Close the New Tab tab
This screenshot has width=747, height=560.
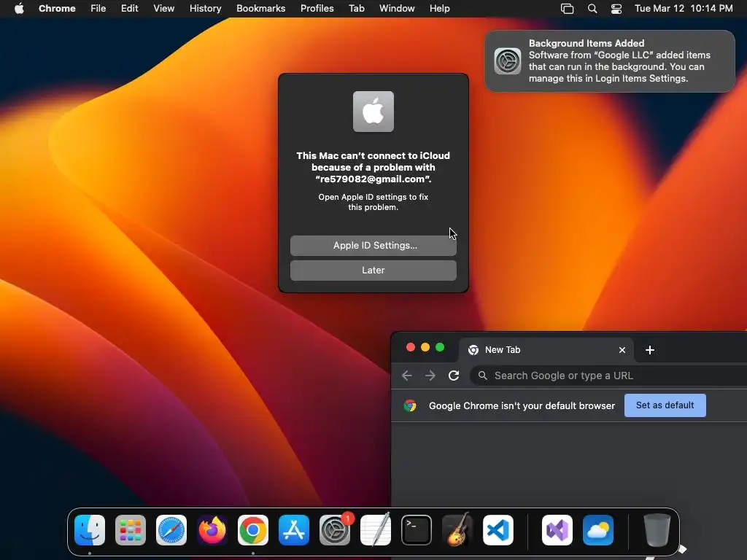tap(622, 350)
